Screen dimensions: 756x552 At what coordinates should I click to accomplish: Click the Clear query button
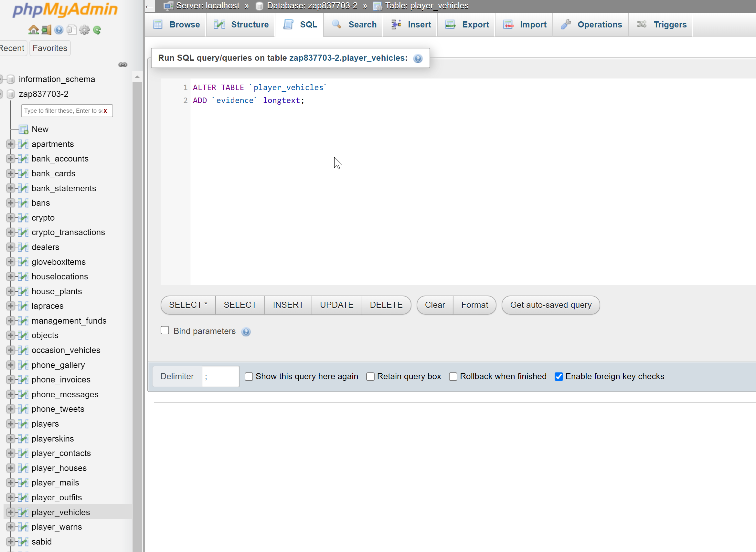tap(435, 305)
